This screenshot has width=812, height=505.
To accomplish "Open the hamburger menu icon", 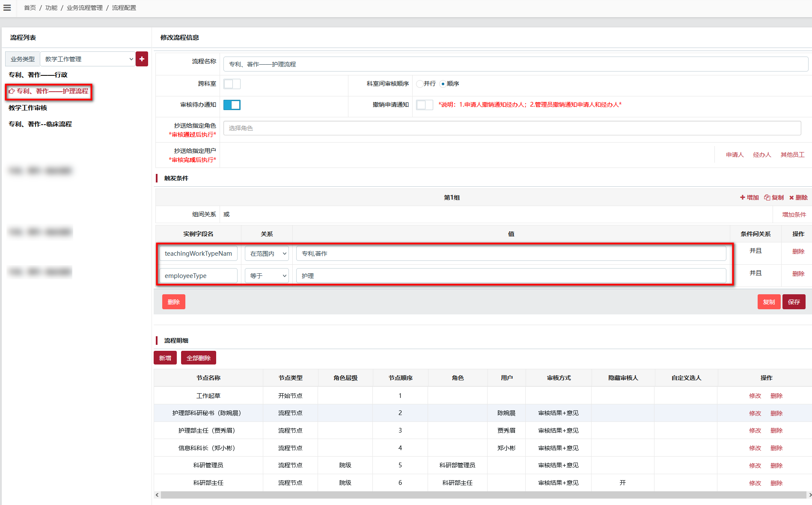I will click(7, 8).
